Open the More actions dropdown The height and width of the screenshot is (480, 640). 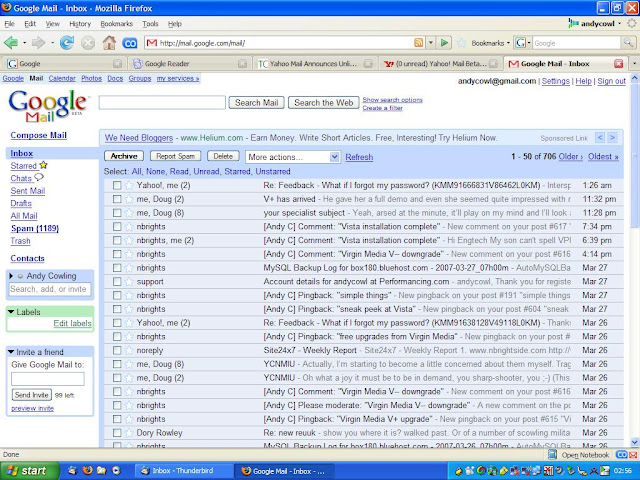tap(293, 157)
